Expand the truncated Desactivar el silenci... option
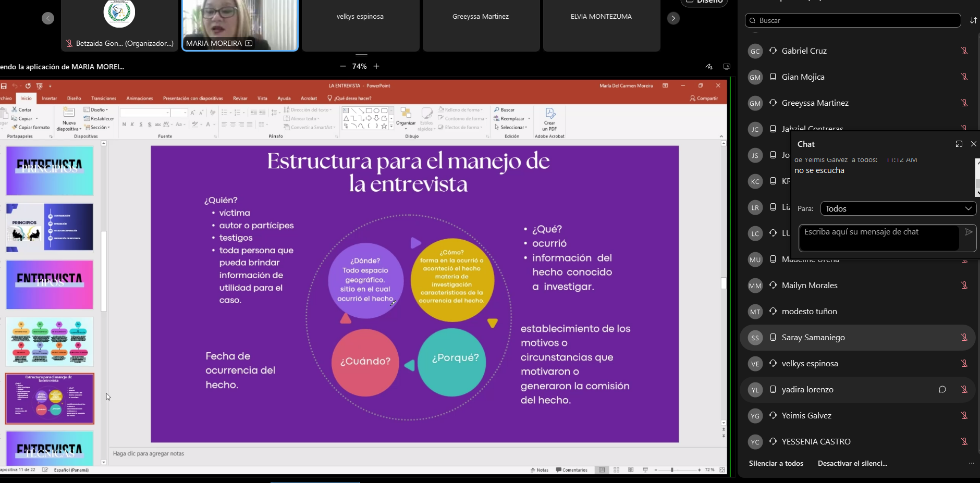 click(852, 463)
